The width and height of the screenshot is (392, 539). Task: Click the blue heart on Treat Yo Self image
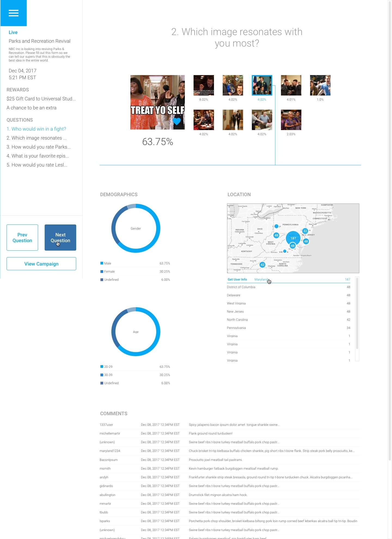177,121
